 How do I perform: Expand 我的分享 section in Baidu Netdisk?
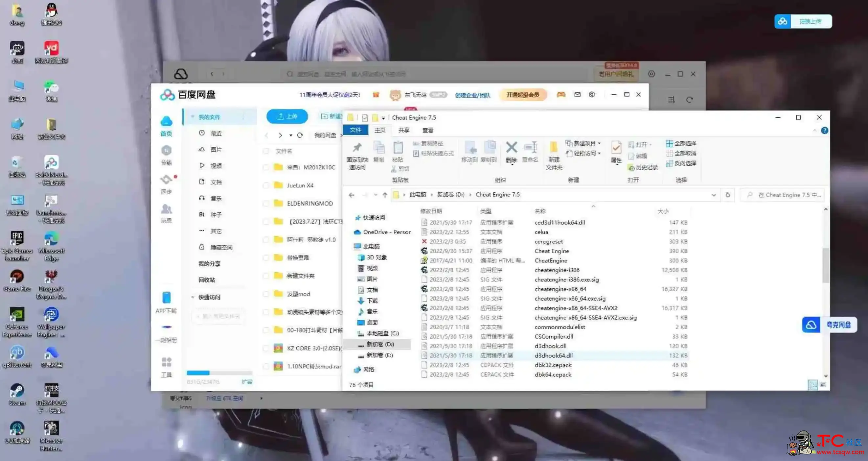click(x=208, y=263)
